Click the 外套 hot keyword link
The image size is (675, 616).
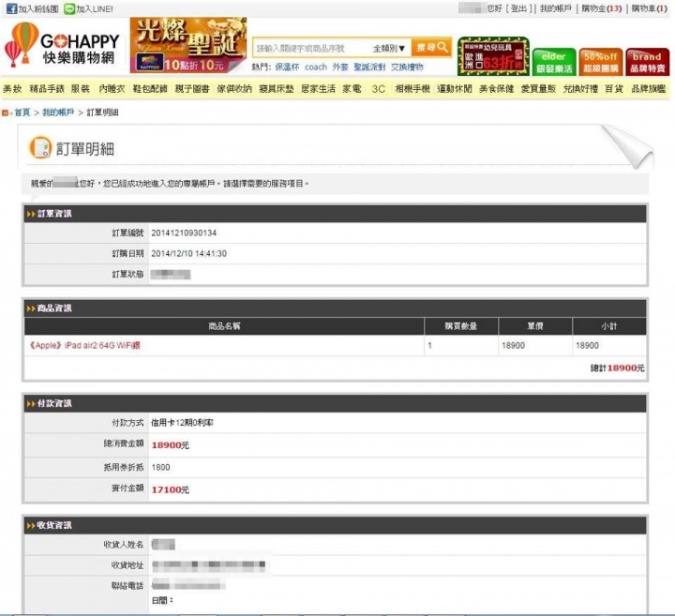point(340,68)
